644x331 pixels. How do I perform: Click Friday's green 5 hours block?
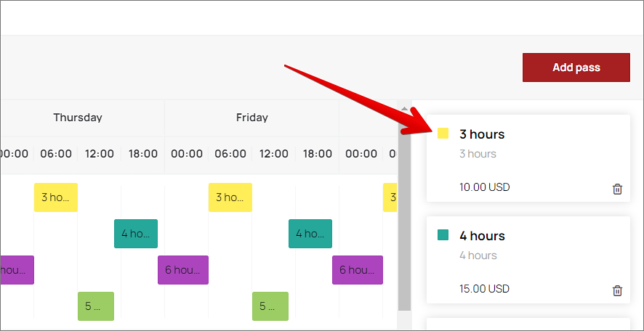tap(270, 306)
